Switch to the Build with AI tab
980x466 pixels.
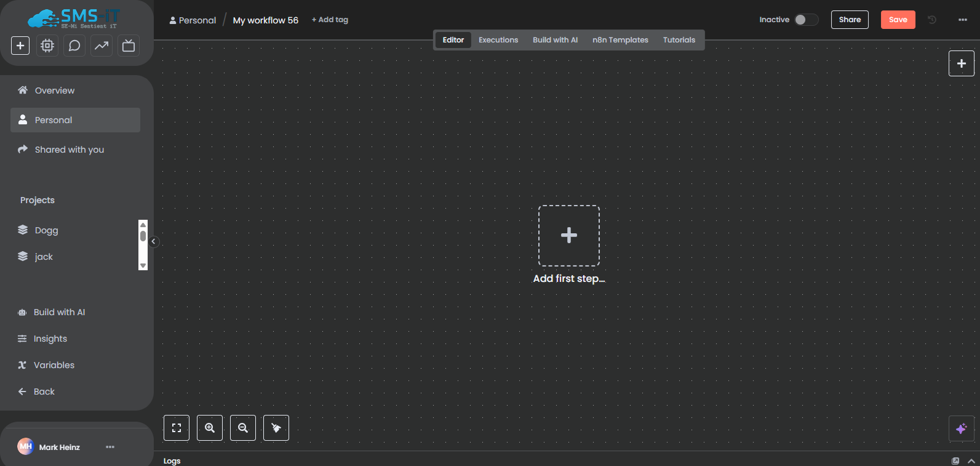[555, 40]
